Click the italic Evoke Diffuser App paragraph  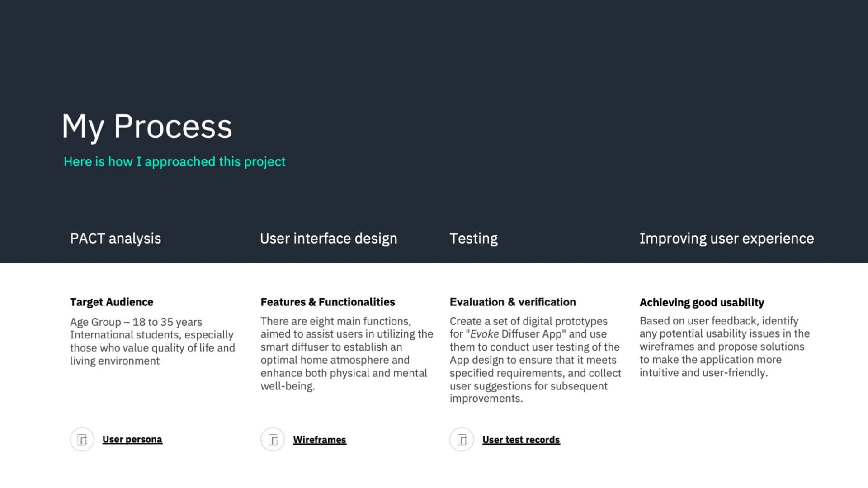coord(535,360)
